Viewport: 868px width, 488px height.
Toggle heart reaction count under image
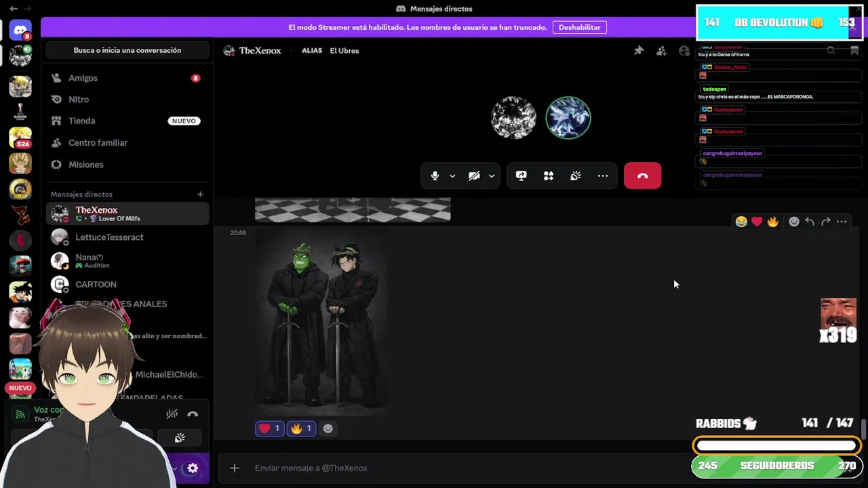[x=269, y=428]
